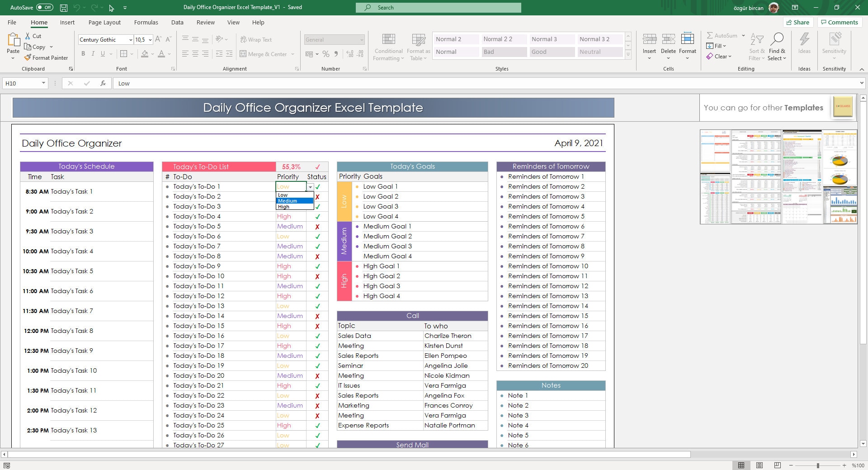Viewport: 868px width, 470px height.
Task: Click the Format as Table icon
Action: (418, 47)
